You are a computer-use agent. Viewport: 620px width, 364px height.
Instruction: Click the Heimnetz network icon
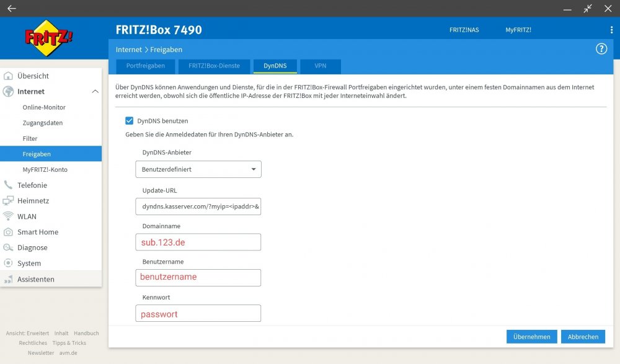tap(8, 200)
